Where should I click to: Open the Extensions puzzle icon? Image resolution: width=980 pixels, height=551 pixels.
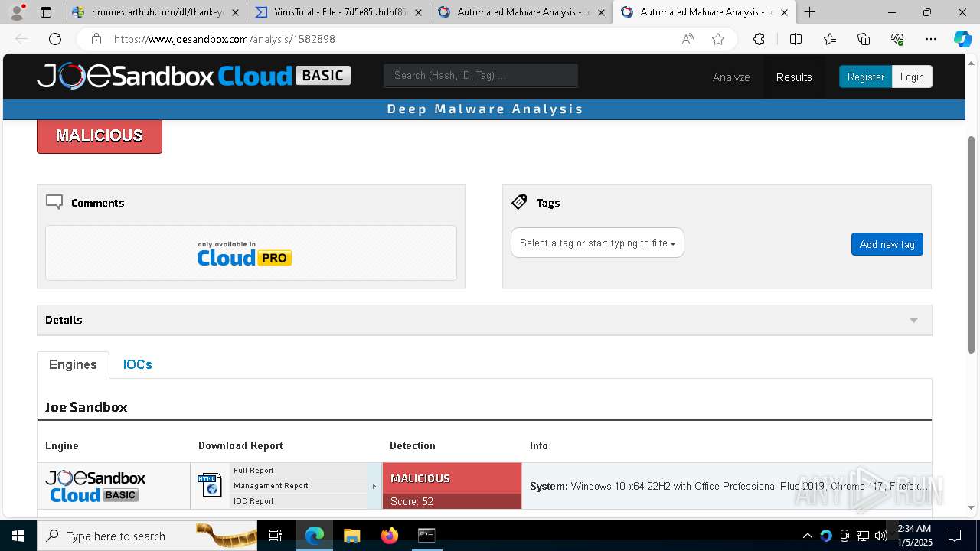click(x=759, y=39)
